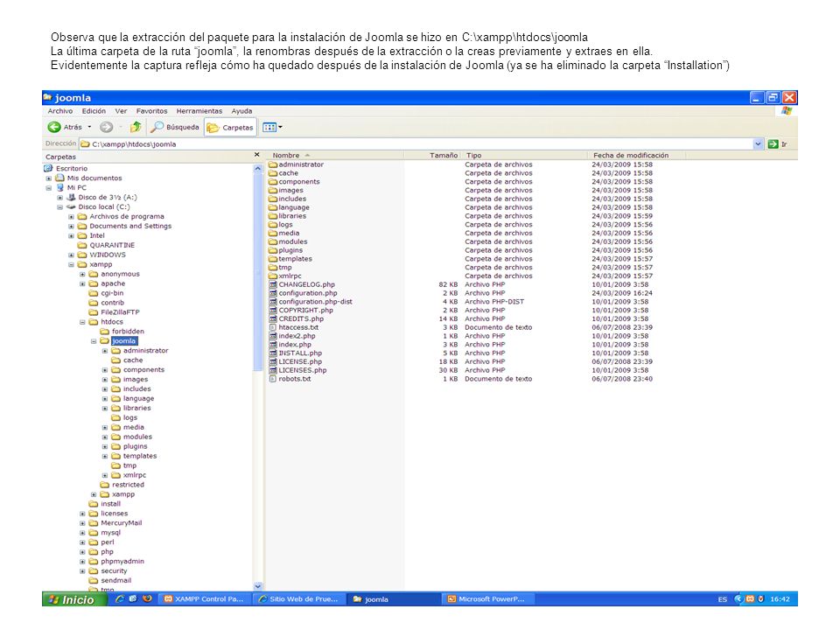840x630 pixels.
Task: Open the Ayuda menu
Action: [241, 111]
